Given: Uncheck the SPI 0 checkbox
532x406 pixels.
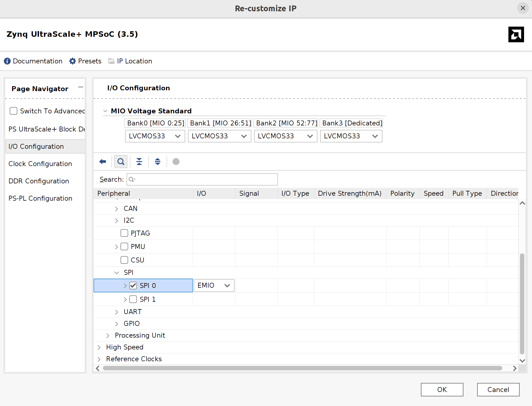Looking at the screenshot, I should 133,285.
